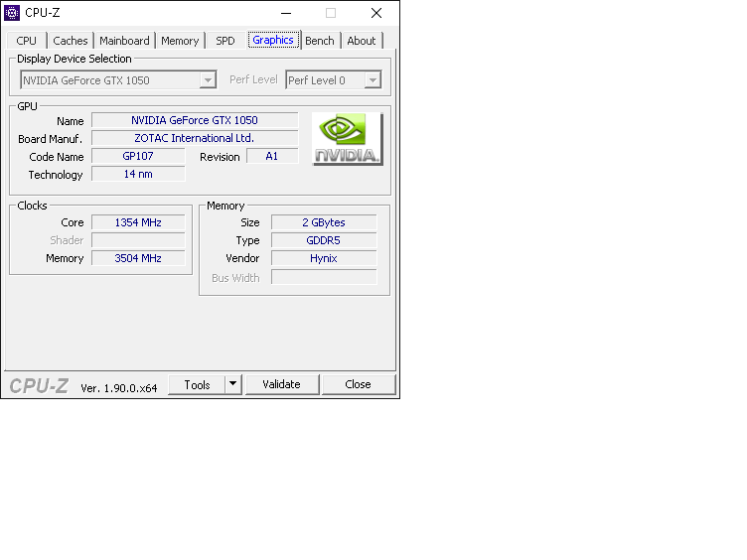Click the Hynix vendor value
Viewport: 747px width, 560px height.
(324, 258)
